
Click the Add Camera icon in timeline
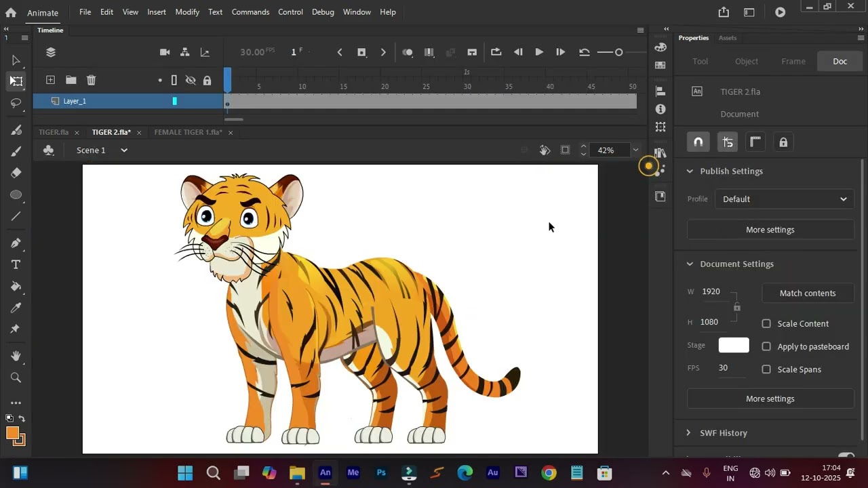(165, 52)
